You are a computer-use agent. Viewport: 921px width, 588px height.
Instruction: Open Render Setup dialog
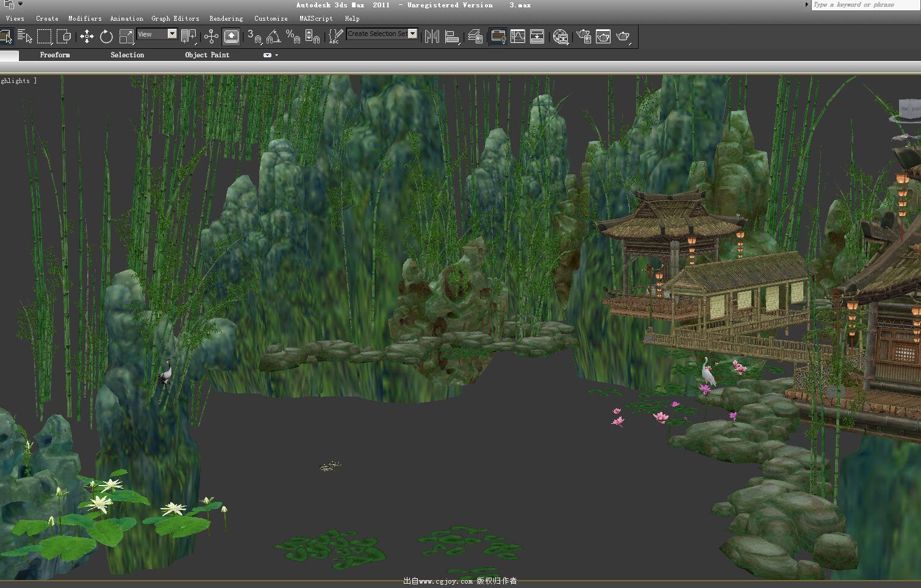pos(584,37)
